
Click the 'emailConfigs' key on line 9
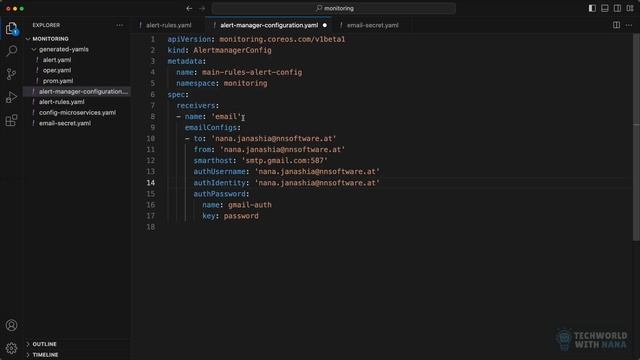click(x=211, y=128)
